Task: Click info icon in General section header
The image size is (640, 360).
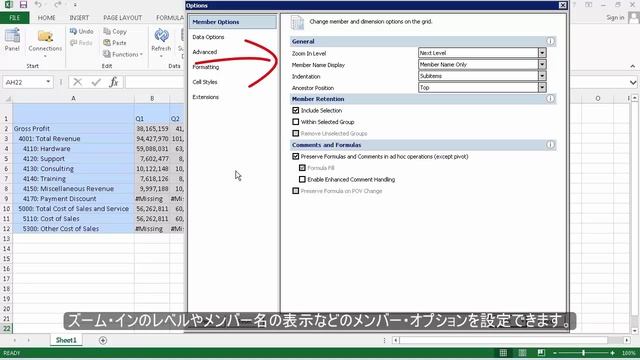Action: pos(550,41)
